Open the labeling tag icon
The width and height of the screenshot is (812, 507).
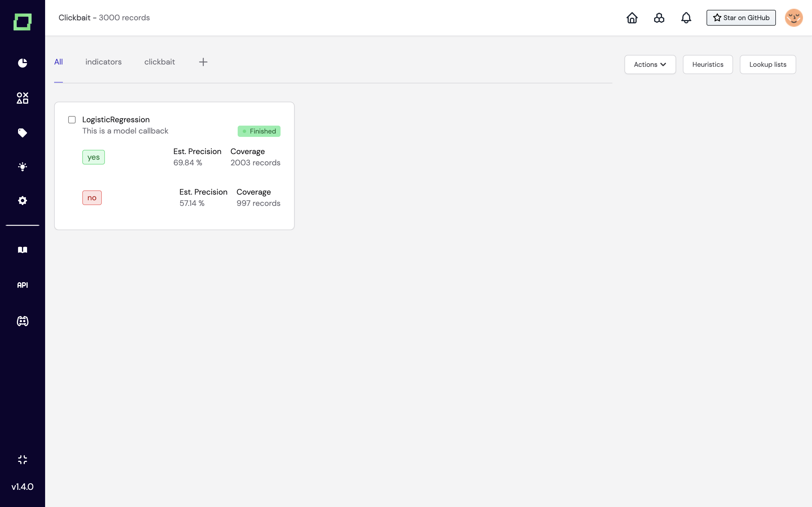pyautogui.click(x=23, y=133)
